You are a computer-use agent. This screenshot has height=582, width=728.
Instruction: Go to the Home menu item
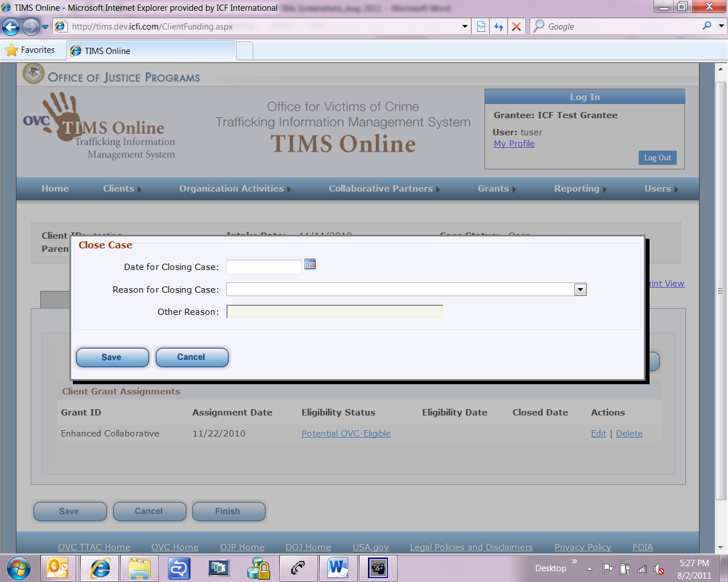tap(55, 189)
